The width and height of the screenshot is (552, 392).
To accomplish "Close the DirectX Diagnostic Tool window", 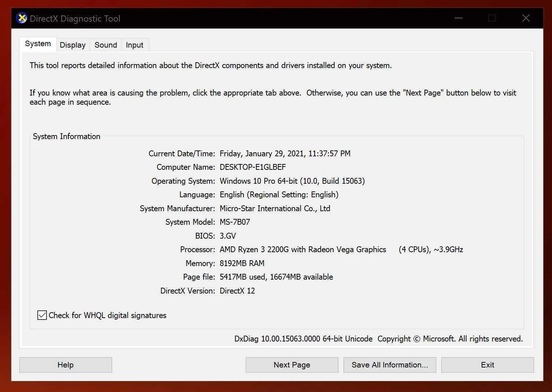I will (x=526, y=18).
